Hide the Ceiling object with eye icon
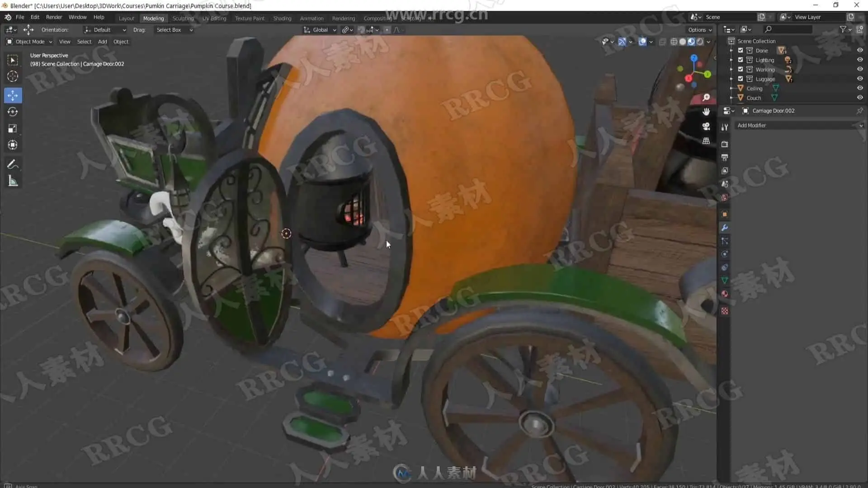The image size is (868, 488). (x=859, y=89)
